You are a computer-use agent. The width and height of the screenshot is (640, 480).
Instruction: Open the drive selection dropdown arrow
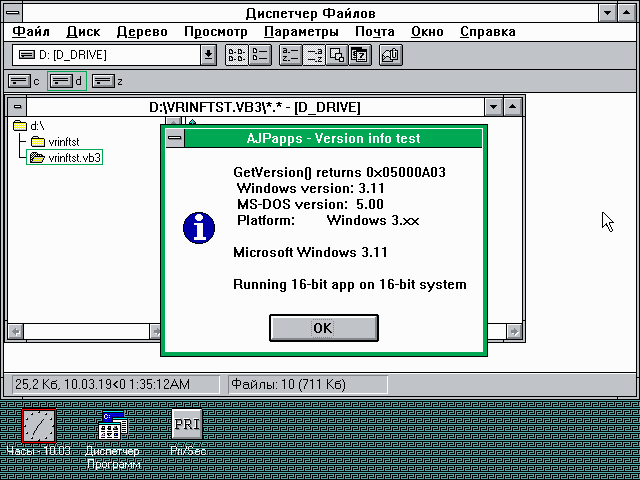click(208, 55)
